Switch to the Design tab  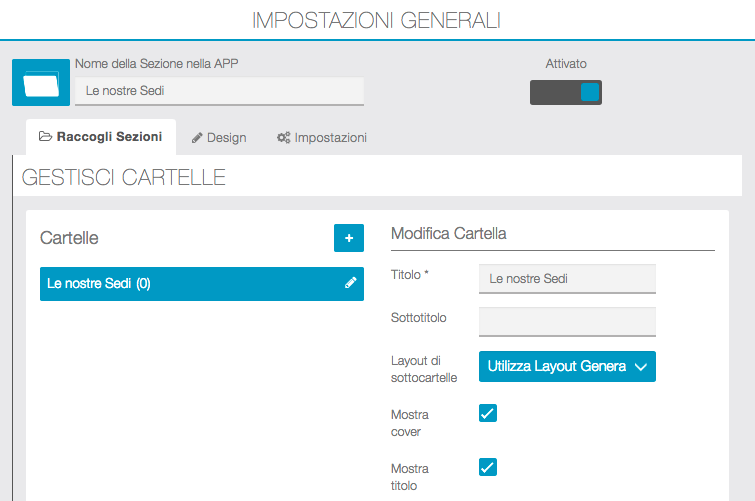pos(219,137)
